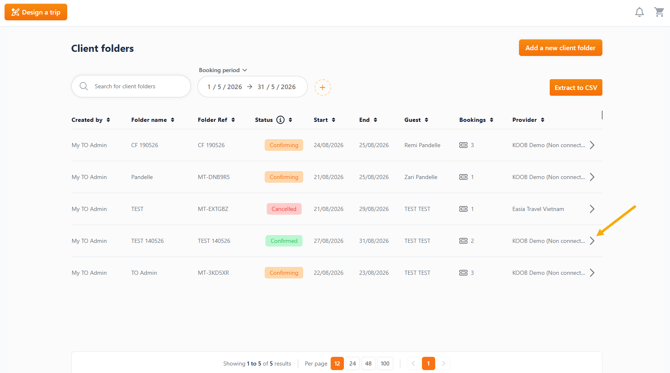Click the Status info icon
Screen dimensions: 670x373
tap(280, 120)
